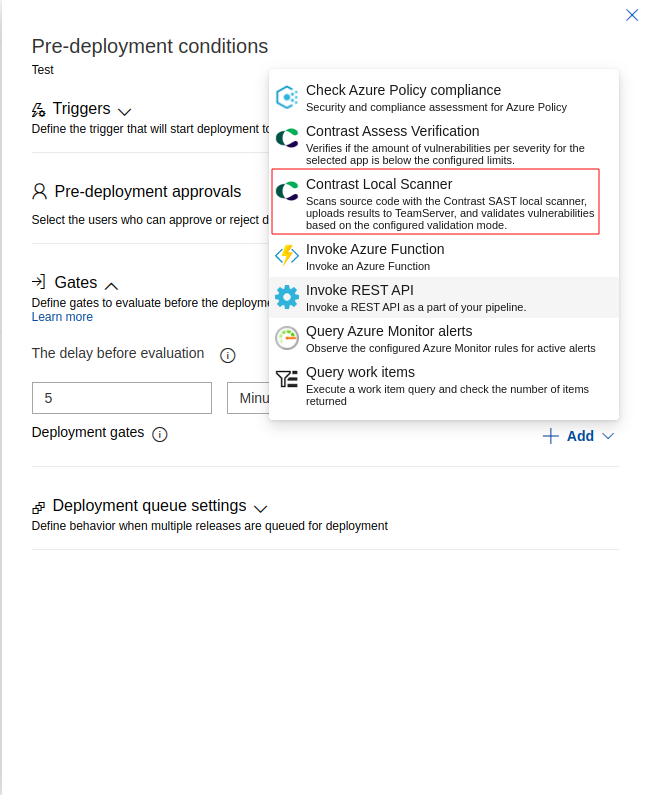The height and width of the screenshot is (795, 649).
Task: Click the Invoke Azure Function lightning icon
Action: coord(287,256)
